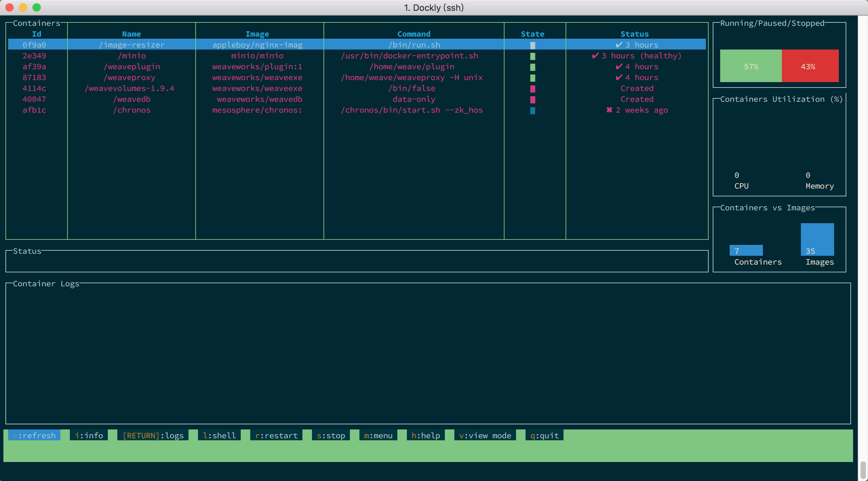Click state indicator of selected image-resizer row

(x=533, y=45)
